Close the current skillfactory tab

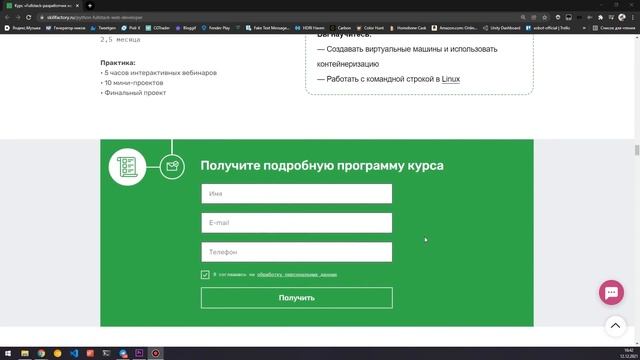pos(77,6)
